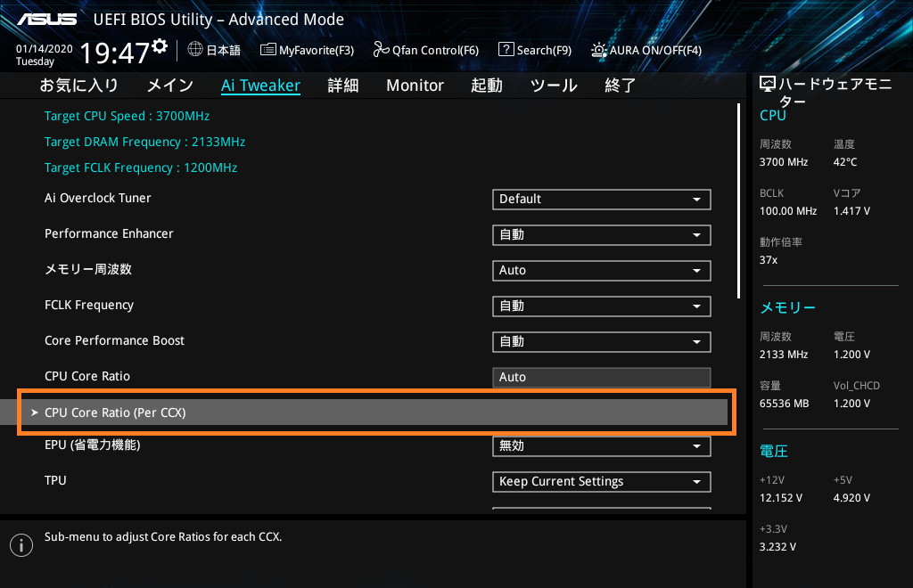Open メモリー周波数 dropdown
Screen dimensions: 913x588
602,271
